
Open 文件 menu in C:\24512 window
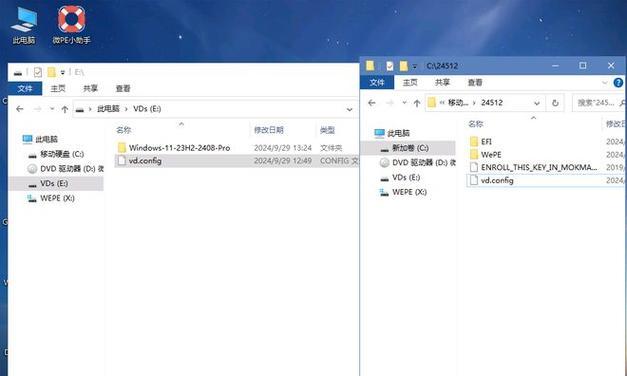(377, 82)
